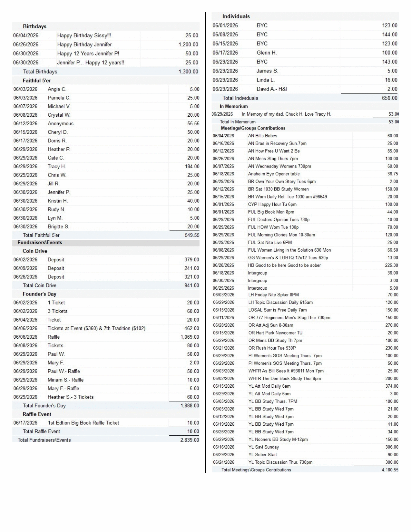Select the 'Anonymous' contributor entry
This screenshot has width=411, height=532.
point(61,123)
